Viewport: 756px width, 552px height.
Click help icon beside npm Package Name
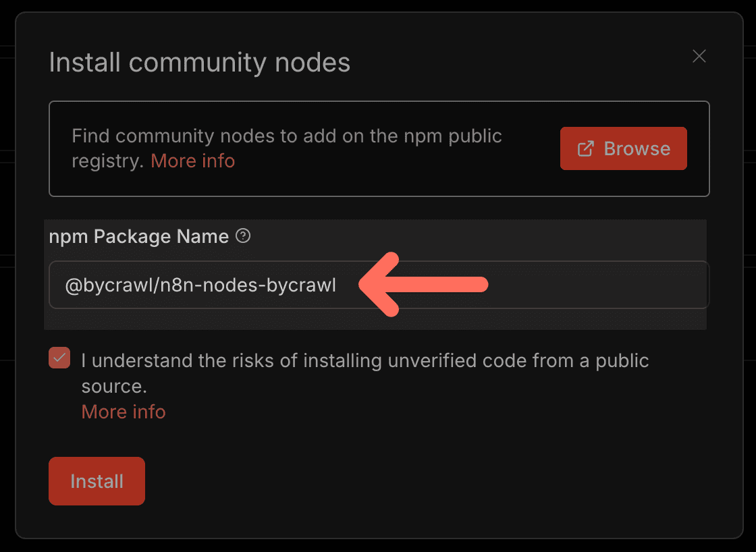click(244, 236)
